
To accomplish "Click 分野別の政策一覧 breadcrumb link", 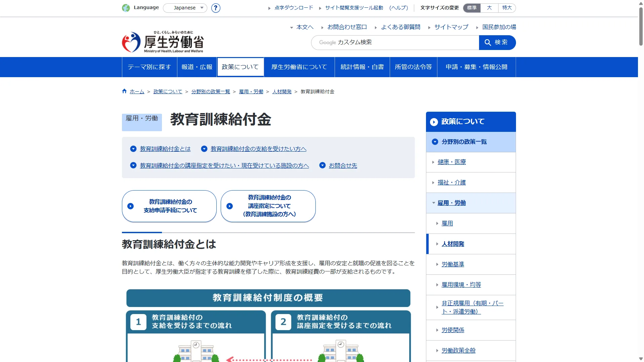I will 211,92.
